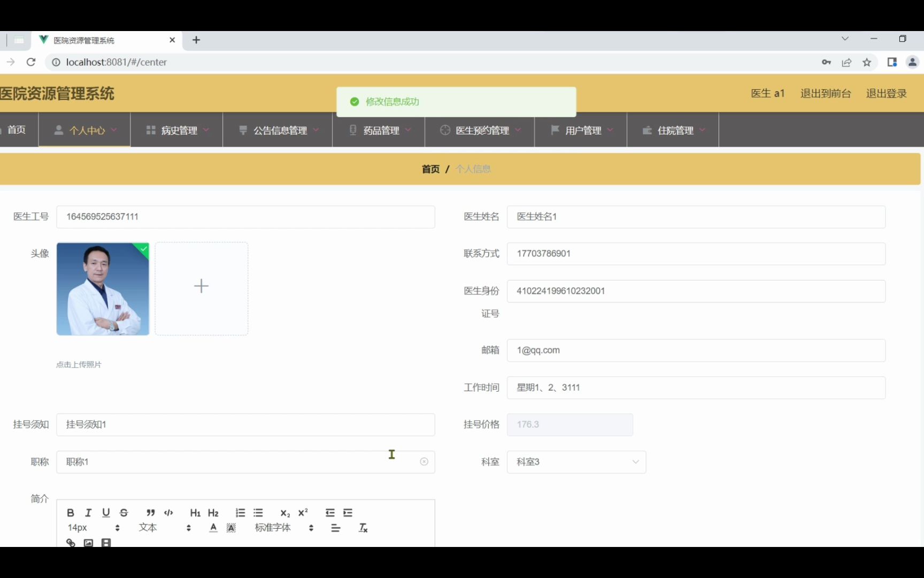This screenshot has height=578, width=924.
Task: Apply italic formatting in the profile editor
Action: [88, 512]
